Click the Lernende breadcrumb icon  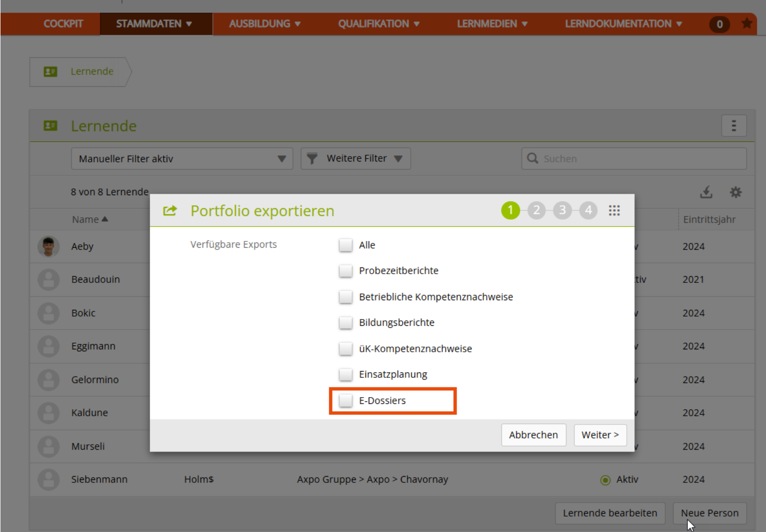pyautogui.click(x=51, y=72)
